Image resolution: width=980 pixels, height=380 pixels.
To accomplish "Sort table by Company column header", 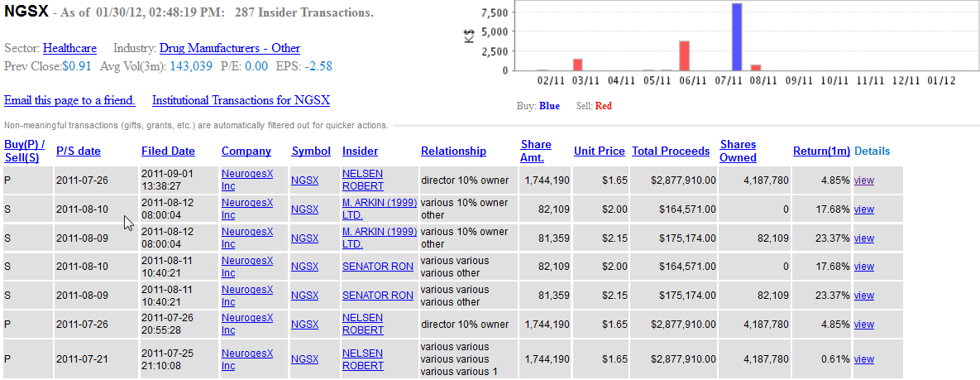I will point(246,151).
